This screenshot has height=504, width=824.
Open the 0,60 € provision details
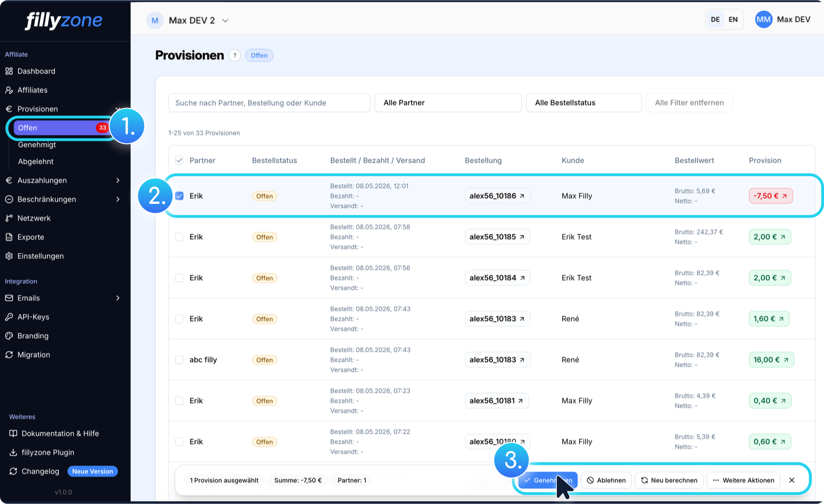pos(770,442)
